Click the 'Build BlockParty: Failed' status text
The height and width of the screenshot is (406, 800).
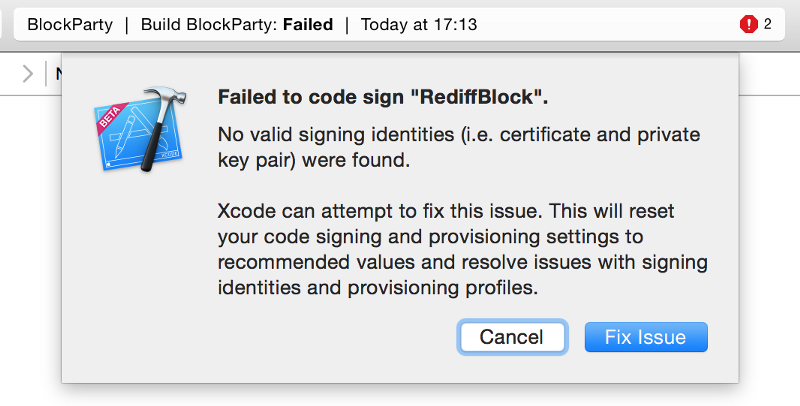(237, 24)
